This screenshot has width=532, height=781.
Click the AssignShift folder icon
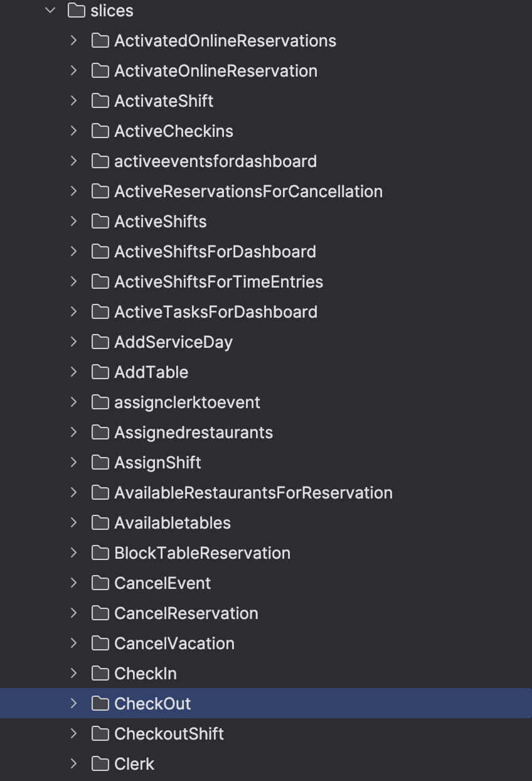100,462
